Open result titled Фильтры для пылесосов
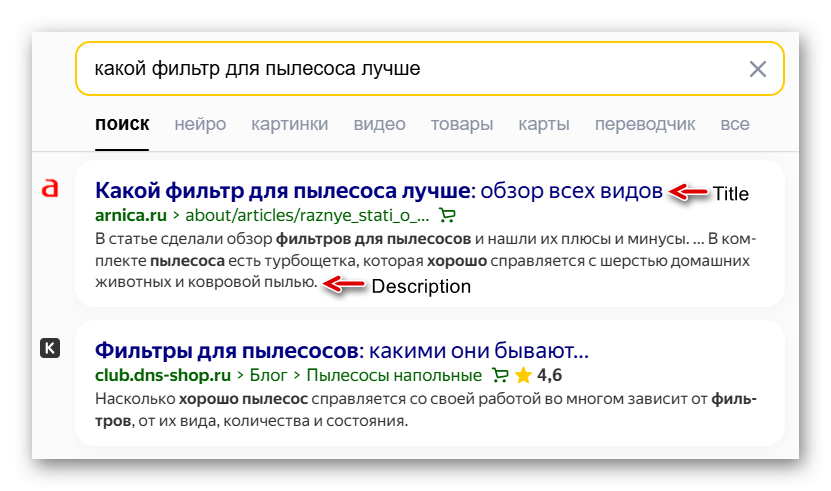The height and width of the screenshot is (491, 831). [x=340, y=351]
